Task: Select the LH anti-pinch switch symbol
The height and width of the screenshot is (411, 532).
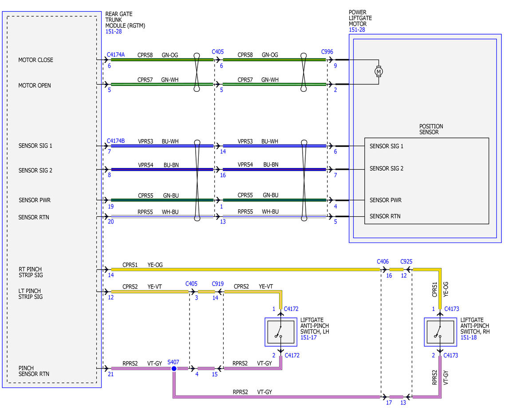Action: [x=281, y=332]
